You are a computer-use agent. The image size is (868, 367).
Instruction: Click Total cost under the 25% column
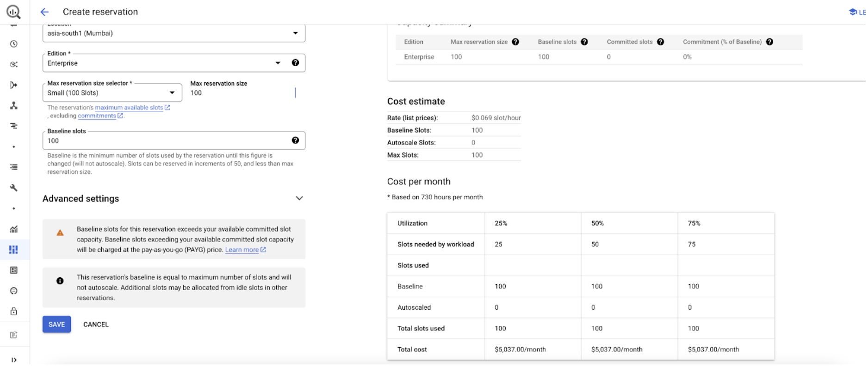click(x=520, y=349)
